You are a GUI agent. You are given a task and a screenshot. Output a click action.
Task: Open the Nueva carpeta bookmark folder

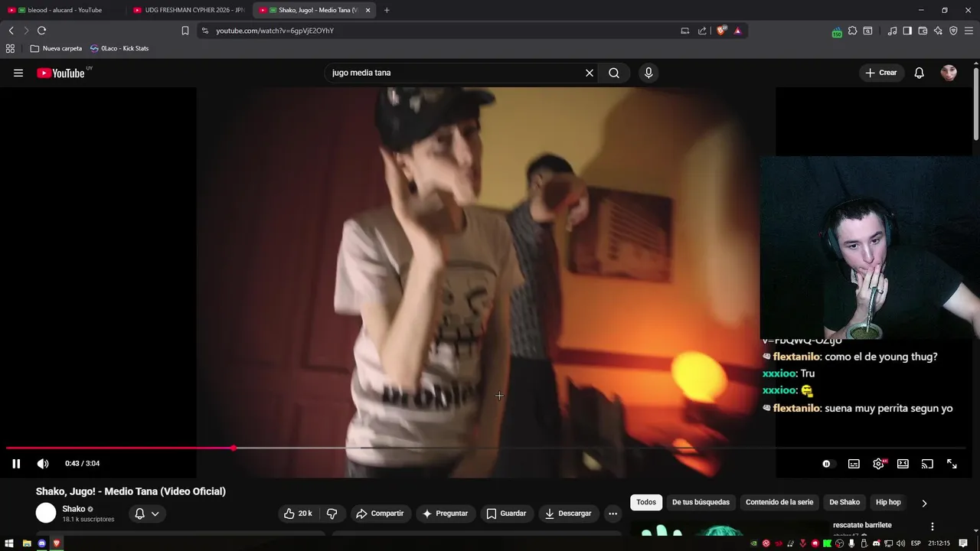(x=56, y=48)
